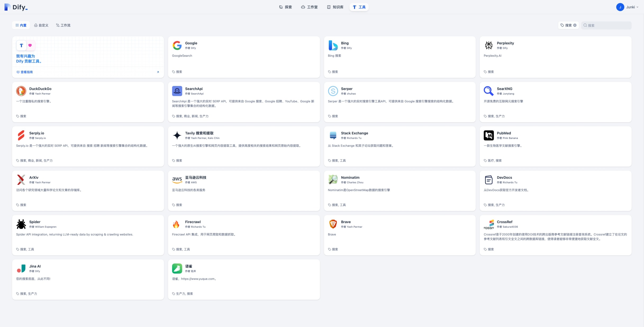The image size is (644, 327).
Task: Select the Stack Exchange tool icon
Action: (333, 135)
